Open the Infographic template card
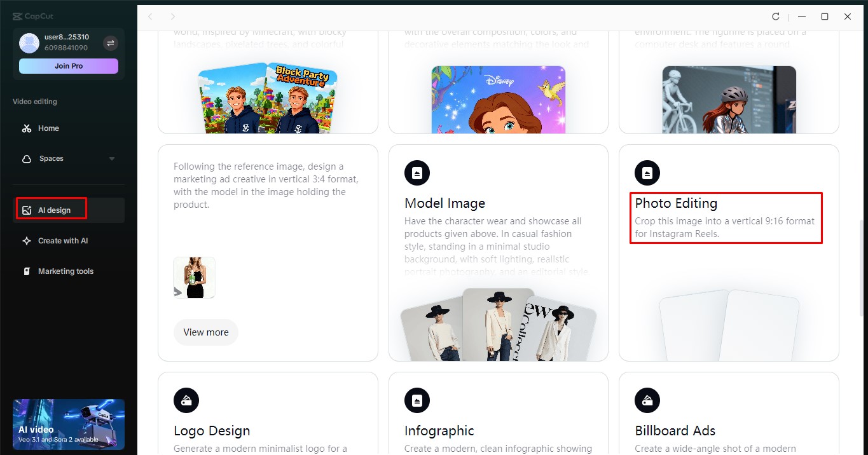868x455 pixels. click(417, 400)
